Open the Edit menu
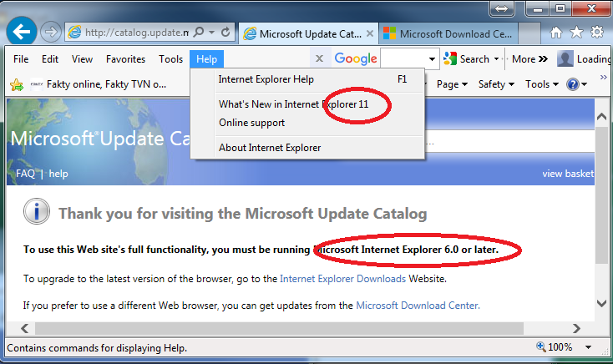This screenshot has width=613, height=364. 50,59
